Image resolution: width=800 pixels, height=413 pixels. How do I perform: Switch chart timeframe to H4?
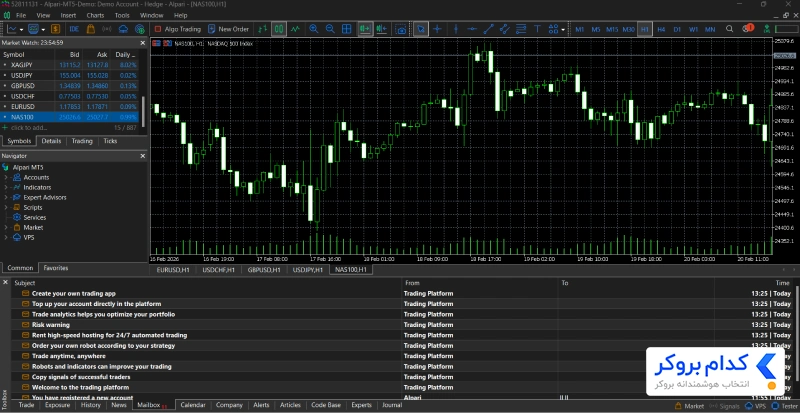[x=661, y=30]
